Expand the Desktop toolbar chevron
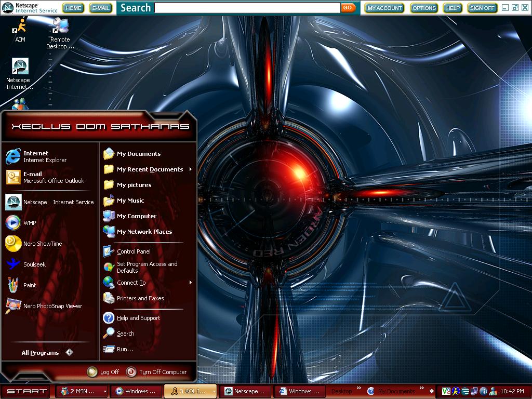532x399 pixels. [x=358, y=388]
